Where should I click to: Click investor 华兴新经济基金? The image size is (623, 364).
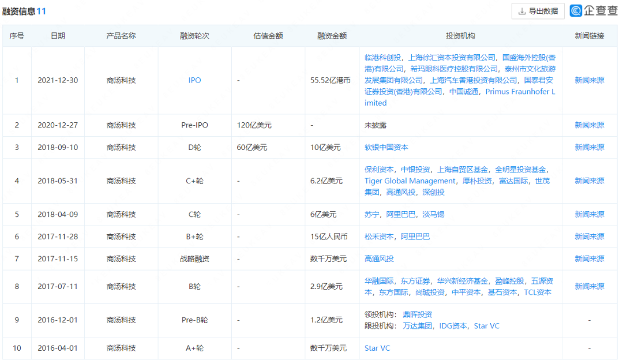click(463, 282)
